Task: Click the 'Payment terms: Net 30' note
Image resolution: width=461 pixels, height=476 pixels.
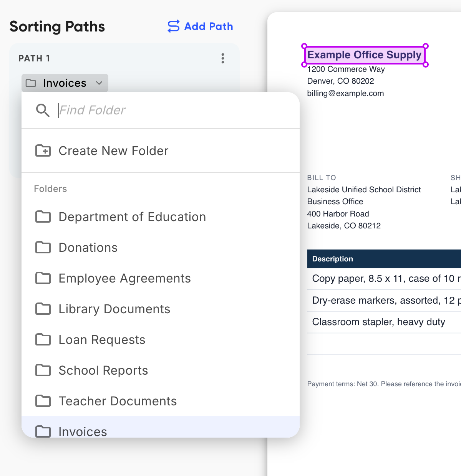Action: tap(384, 384)
